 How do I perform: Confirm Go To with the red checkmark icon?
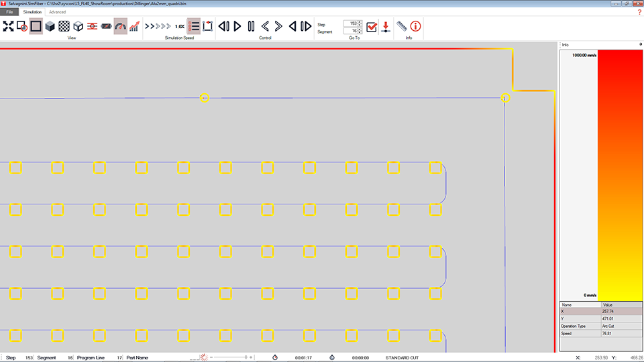click(x=372, y=27)
